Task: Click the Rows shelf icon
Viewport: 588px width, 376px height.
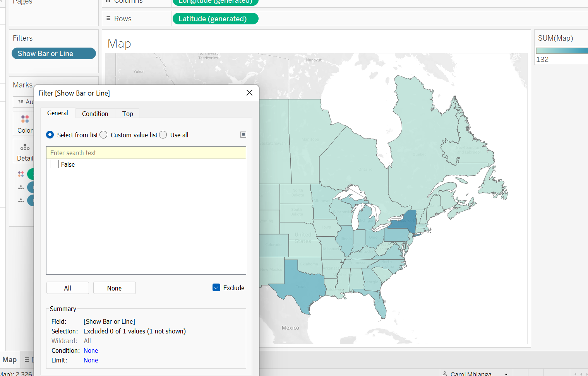Action: (108, 19)
